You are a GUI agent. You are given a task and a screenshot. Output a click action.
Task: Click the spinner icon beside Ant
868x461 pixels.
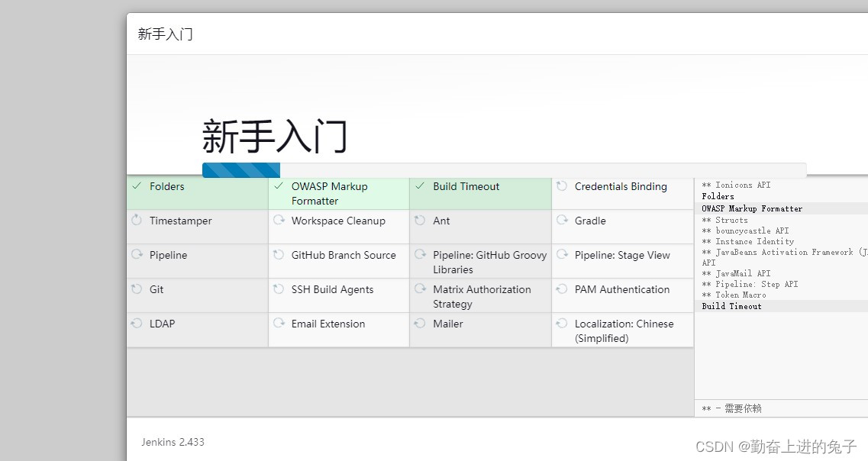tap(420, 221)
